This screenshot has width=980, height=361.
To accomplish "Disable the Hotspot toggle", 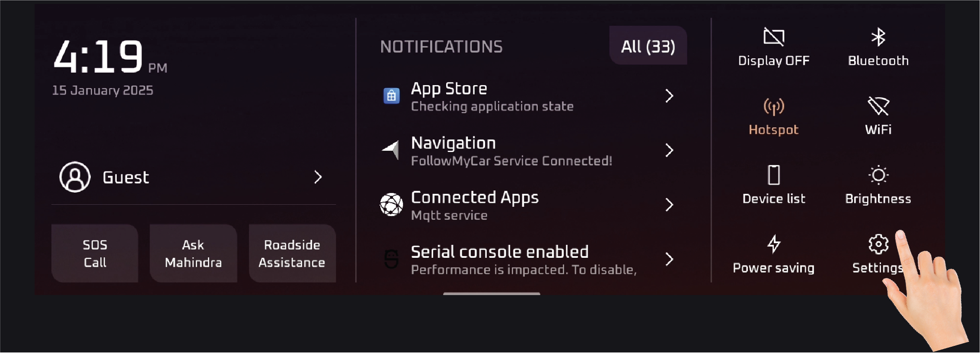I will coord(773,116).
